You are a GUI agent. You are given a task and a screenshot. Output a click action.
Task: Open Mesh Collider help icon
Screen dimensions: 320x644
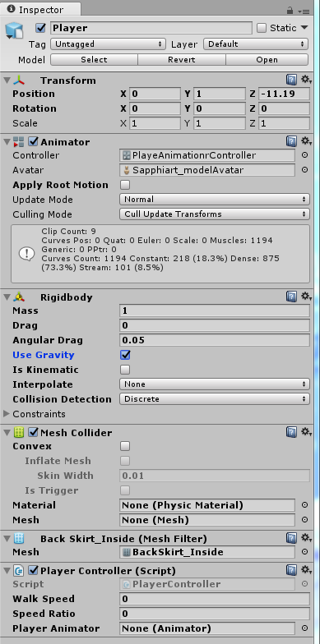coord(291,432)
